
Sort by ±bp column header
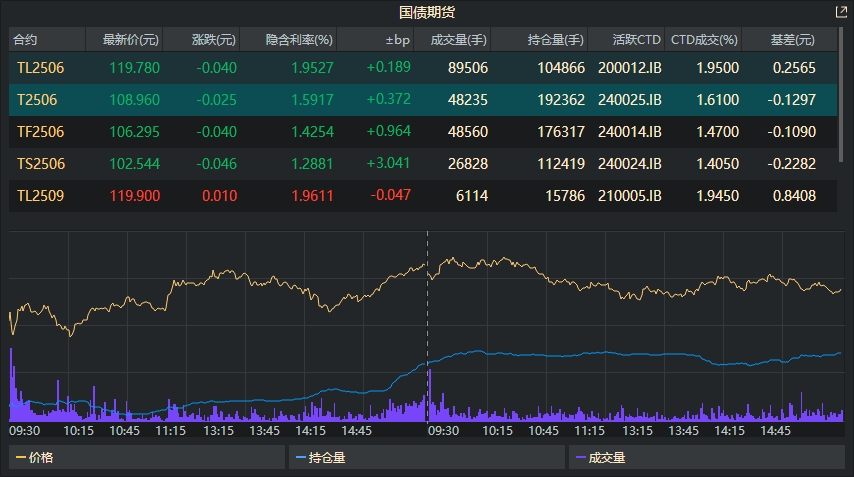(375, 40)
